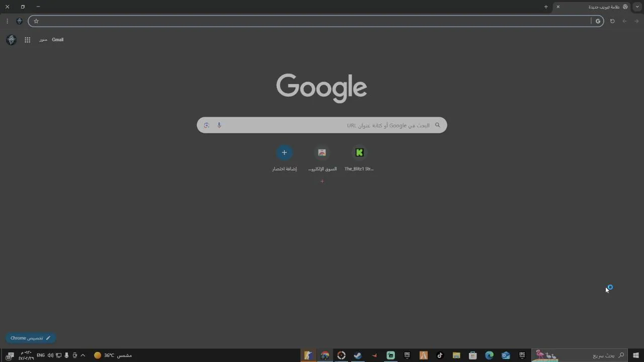Open the volume control tray icon

(x=50, y=355)
